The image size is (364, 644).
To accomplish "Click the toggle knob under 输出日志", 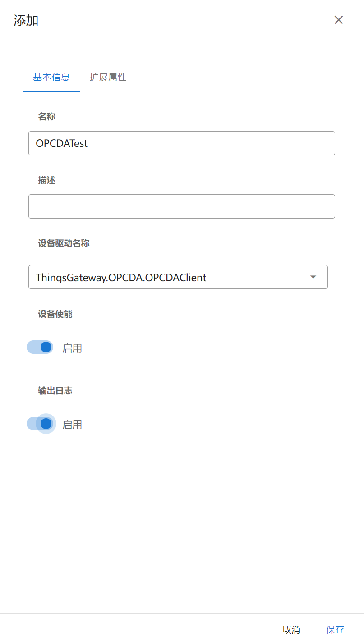I will (46, 424).
